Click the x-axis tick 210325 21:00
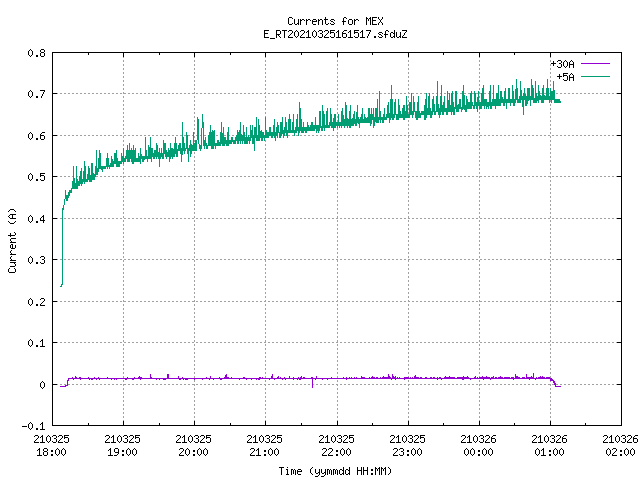The width and height of the screenshot is (640, 480). [x=264, y=445]
